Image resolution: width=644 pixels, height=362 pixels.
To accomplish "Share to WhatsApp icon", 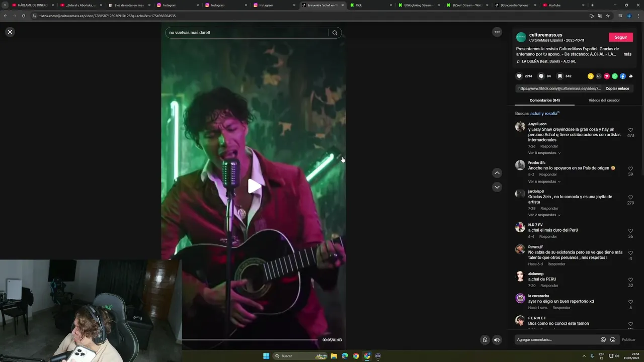I will tap(614, 76).
